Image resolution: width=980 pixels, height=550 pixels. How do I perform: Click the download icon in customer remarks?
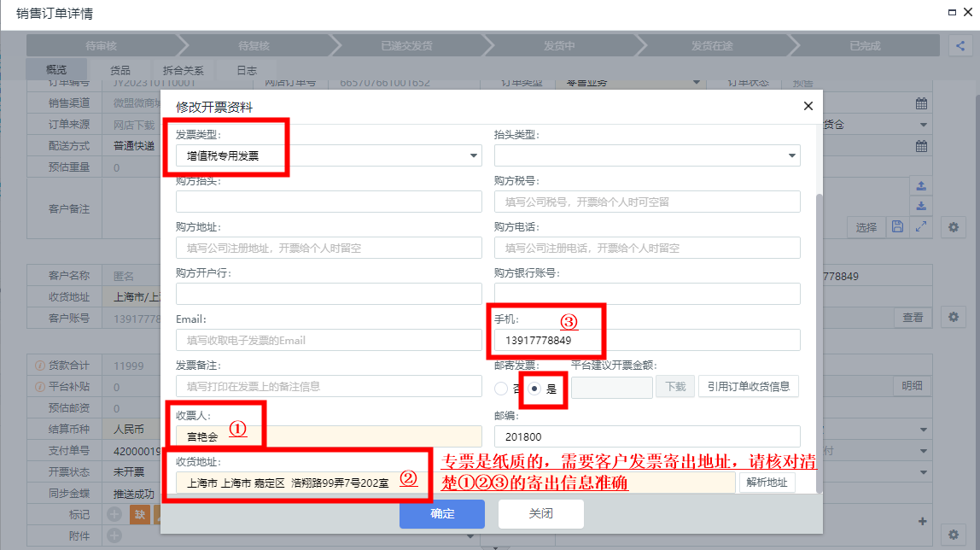pyautogui.click(x=921, y=206)
